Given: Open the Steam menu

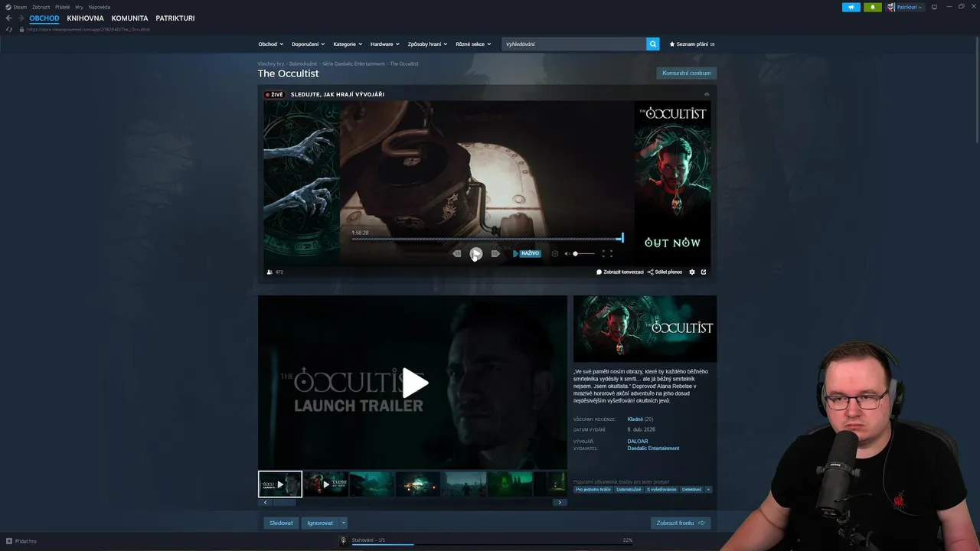Looking at the screenshot, I should (x=16, y=7).
